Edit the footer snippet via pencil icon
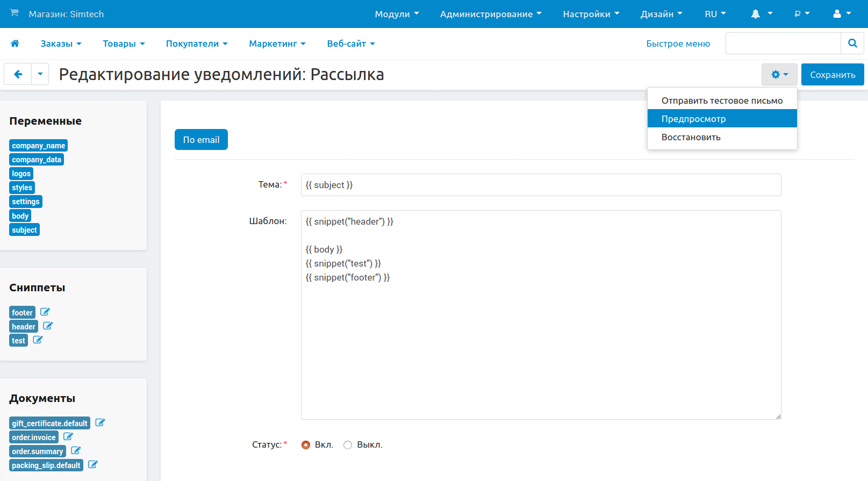 (x=45, y=312)
